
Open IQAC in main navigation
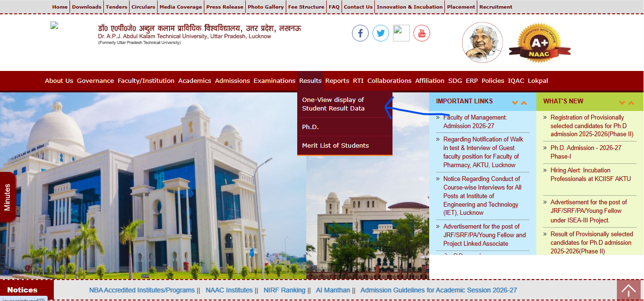point(516,80)
